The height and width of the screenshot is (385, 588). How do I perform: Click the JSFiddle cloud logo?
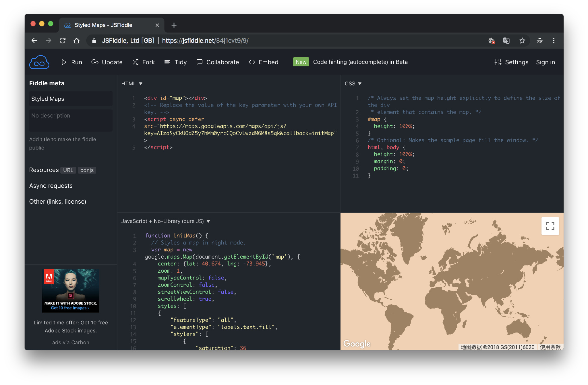tap(39, 62)
